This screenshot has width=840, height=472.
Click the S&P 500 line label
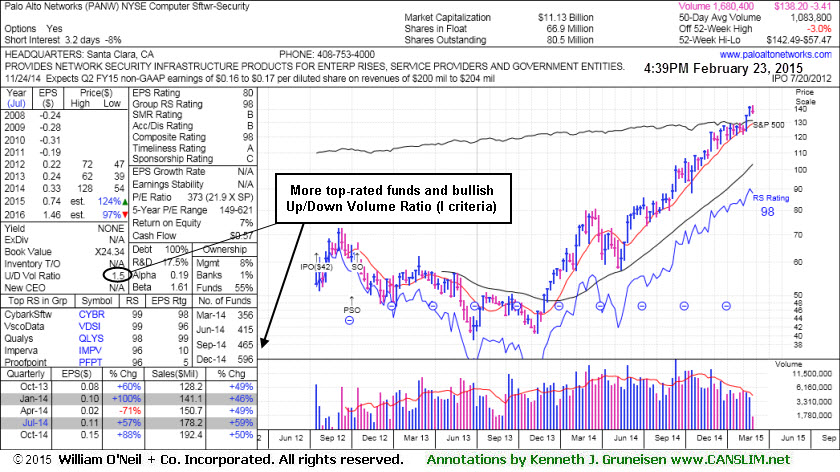[768, 125]
